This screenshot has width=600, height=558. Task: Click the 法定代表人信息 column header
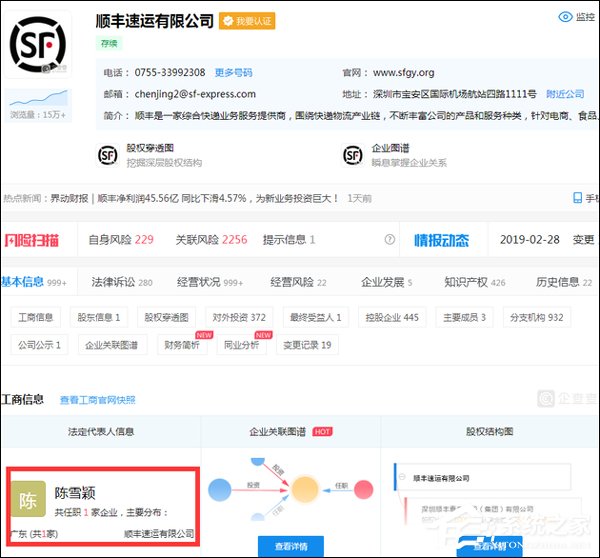click(101, 431)
